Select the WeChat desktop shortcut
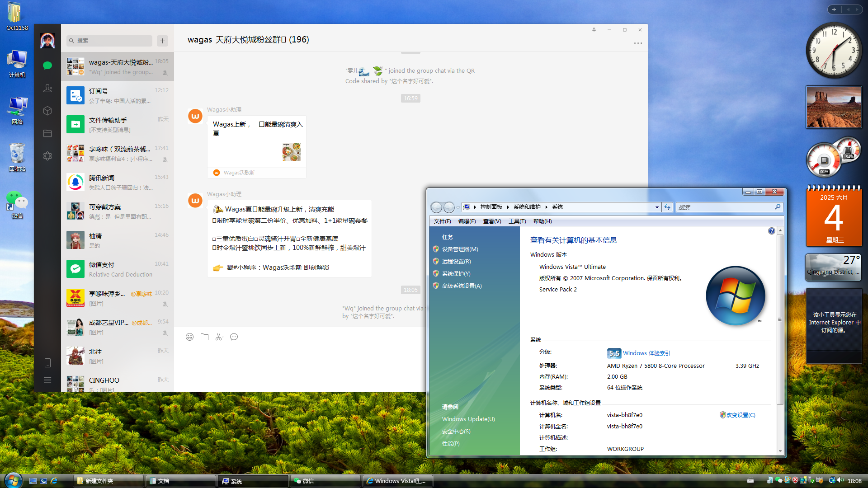 coord(17,205)
